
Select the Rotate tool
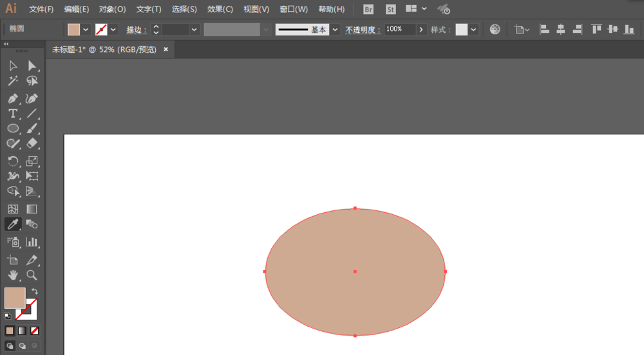coord(13,161)
